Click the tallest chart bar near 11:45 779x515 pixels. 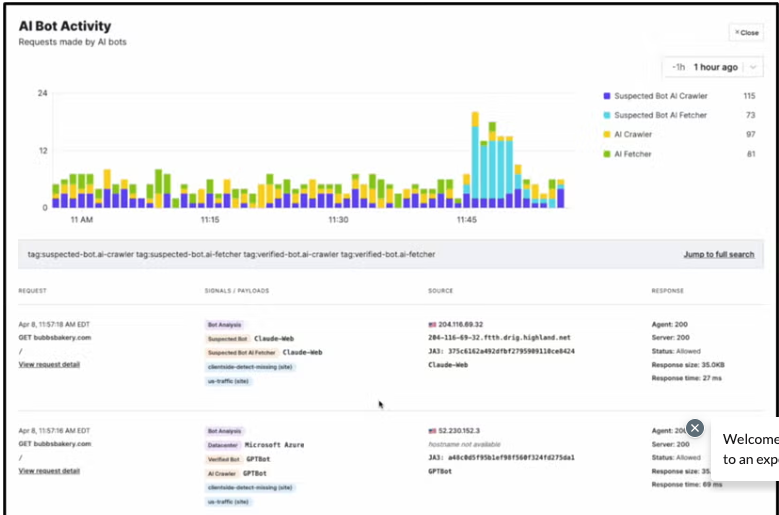[x=475, y=159]
